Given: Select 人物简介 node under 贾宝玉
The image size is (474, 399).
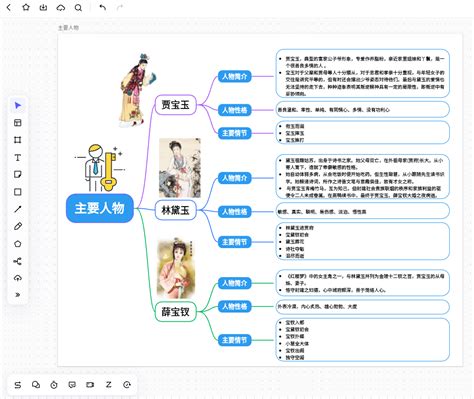Looking at the screenshot, I should (x=235, y=76).
